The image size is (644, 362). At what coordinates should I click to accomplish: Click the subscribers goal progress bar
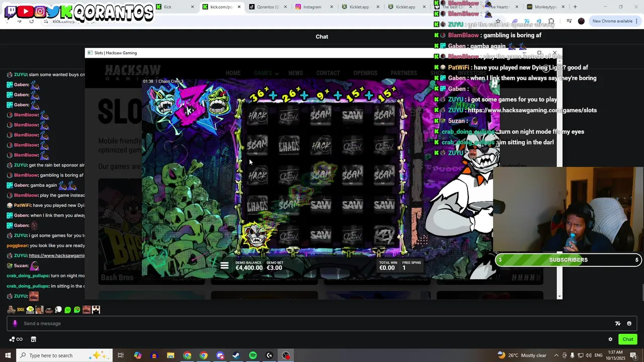(568, 260)
